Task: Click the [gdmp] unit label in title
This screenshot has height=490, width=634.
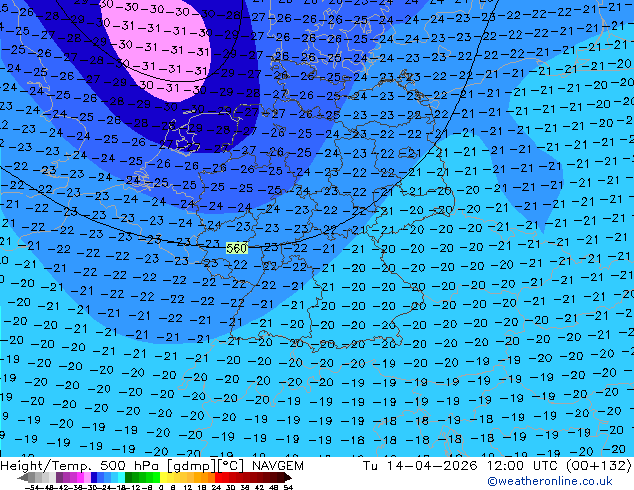Action: click(192, 466)
